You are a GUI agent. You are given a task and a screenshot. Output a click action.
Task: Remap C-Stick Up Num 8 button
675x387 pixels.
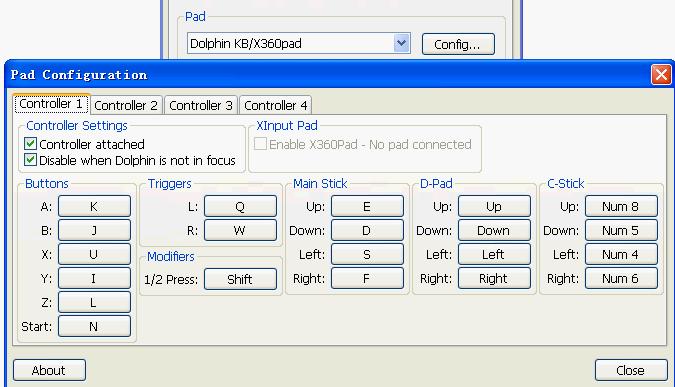click(x=621, y=206)
